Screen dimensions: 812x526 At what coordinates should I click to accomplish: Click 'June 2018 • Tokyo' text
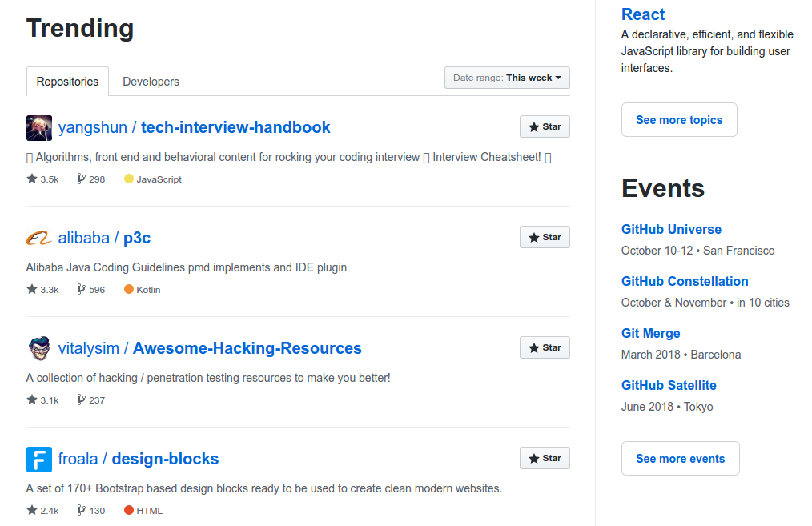(x=667, y=407)
